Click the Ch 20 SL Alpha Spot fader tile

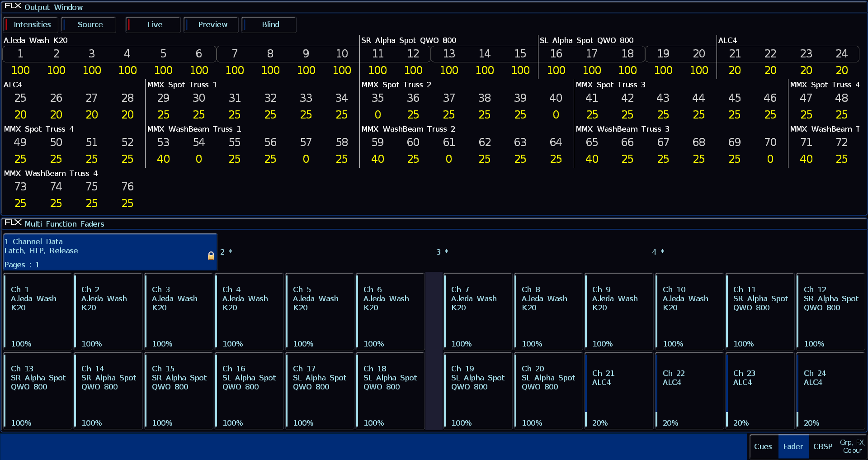pos(548,391)
